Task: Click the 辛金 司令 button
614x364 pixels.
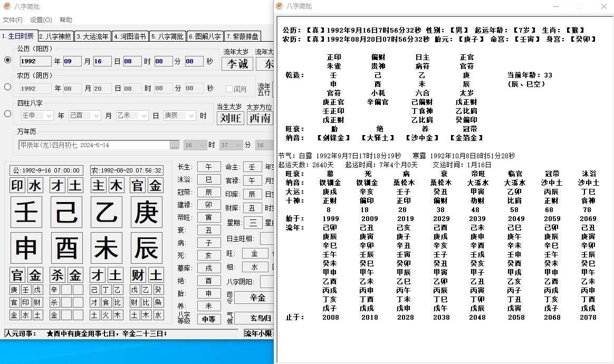Action: click(x=256, y=298)
